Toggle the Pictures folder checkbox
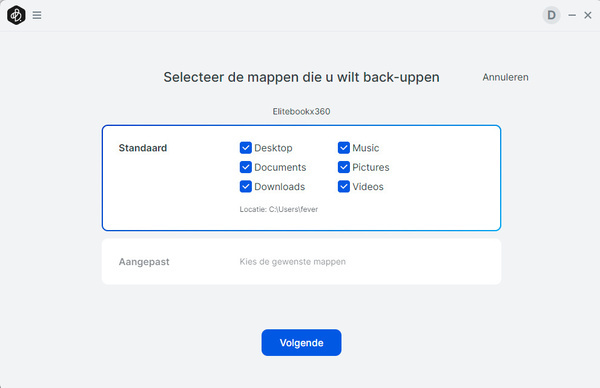Screen dimensions: 600x388 click(x=344, y=167)
